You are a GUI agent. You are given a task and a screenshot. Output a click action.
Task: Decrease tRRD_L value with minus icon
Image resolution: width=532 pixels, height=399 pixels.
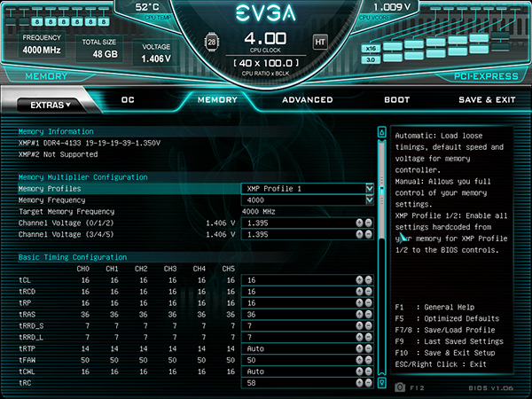[x=369, y=337]
